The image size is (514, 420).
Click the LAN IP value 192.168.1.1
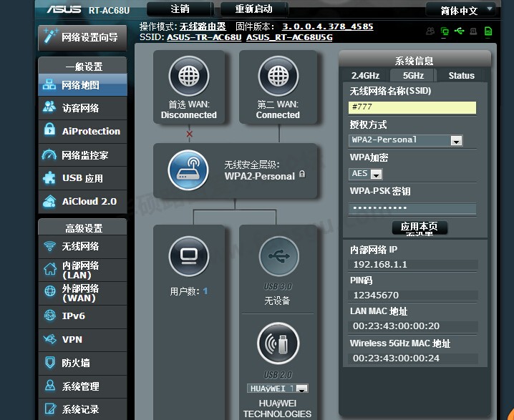380,265
